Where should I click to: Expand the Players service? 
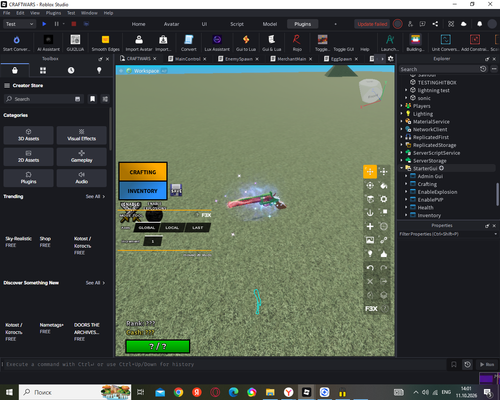click(x=402, y=106)
